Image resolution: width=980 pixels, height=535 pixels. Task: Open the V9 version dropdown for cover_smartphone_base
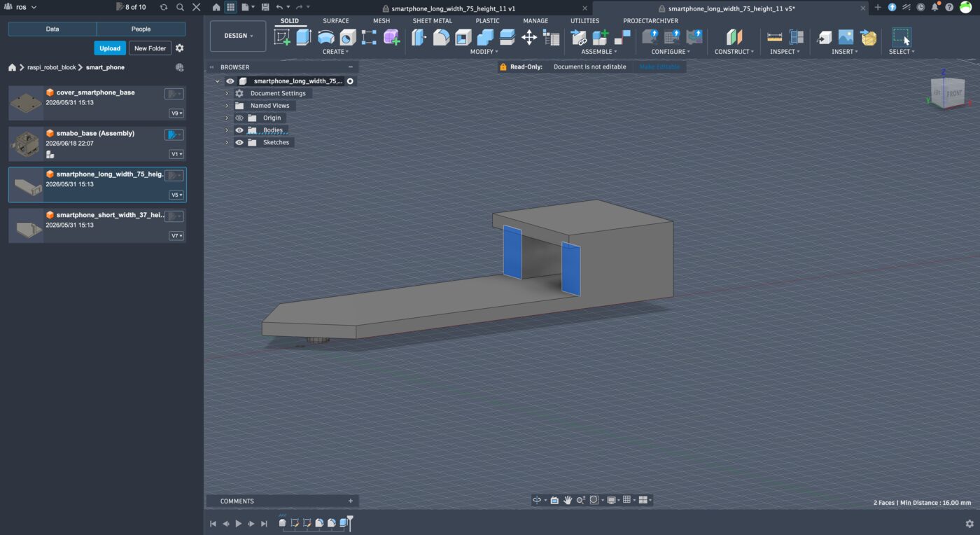click(176, 113)
